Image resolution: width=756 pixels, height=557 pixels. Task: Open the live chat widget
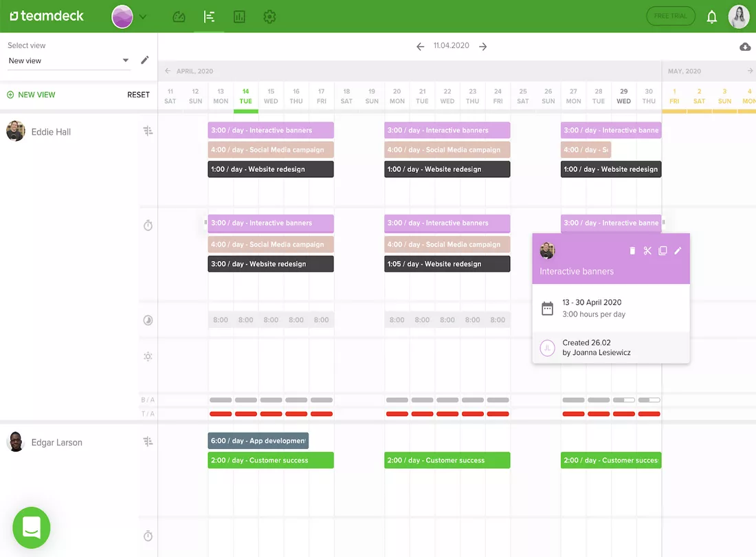(32, 527)
